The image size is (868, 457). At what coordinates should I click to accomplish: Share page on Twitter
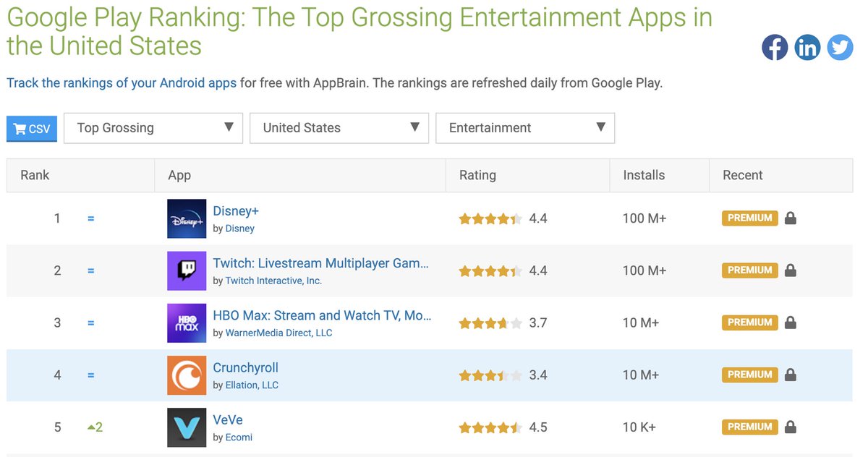(840, 48)
